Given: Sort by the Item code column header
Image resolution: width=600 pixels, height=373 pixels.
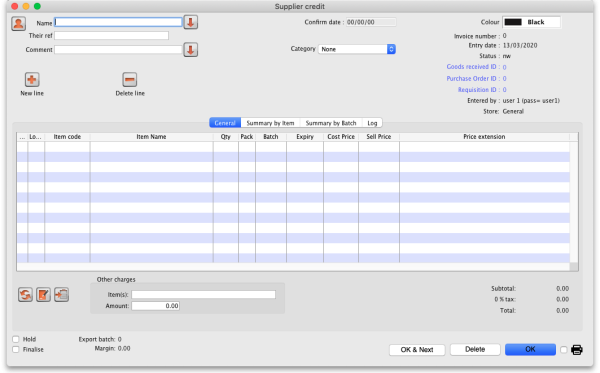Looking at the screenshot, I should pos(67,137).
